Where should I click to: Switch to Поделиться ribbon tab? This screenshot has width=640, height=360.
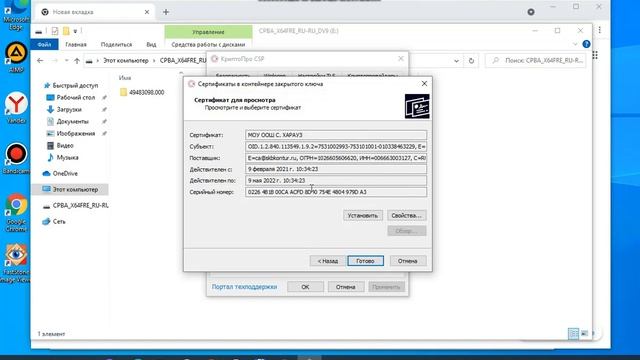[116, 44]
